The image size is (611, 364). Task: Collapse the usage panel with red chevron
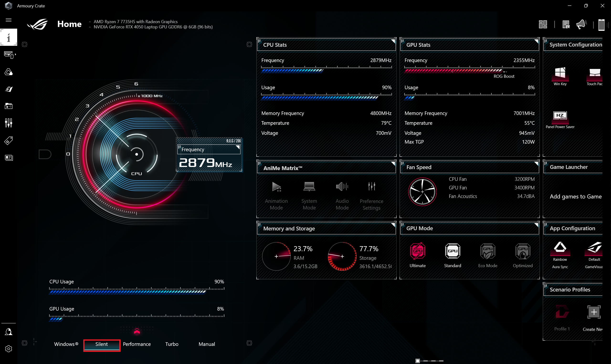coord(137,331)
